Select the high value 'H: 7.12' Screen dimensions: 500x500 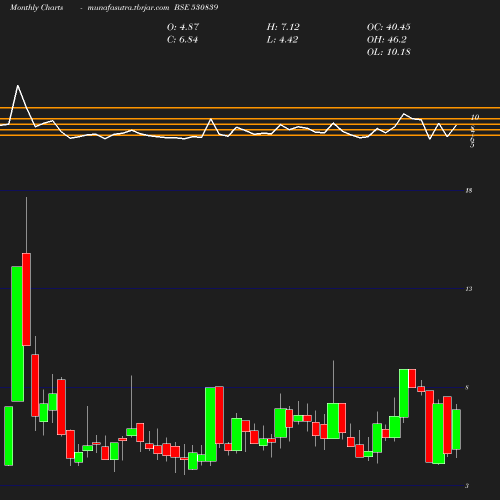(283, 27)
